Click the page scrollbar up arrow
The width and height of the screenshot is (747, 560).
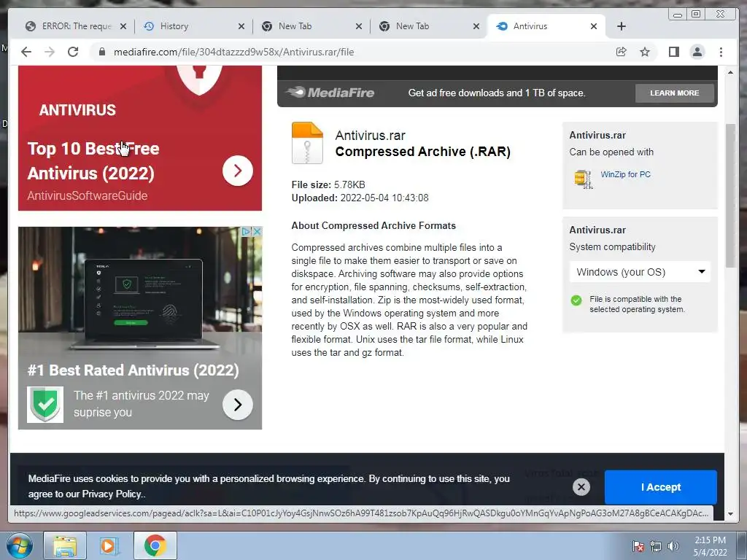pos(730,72)
